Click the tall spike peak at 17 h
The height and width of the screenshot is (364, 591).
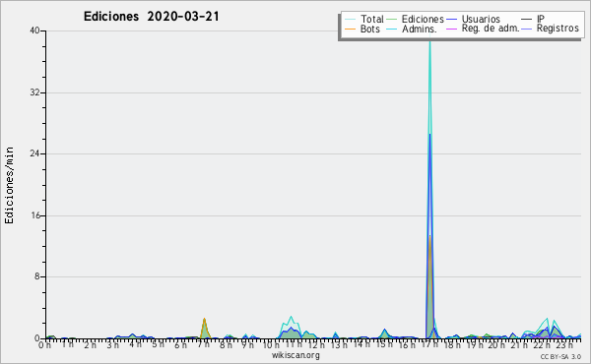point(429,41)
